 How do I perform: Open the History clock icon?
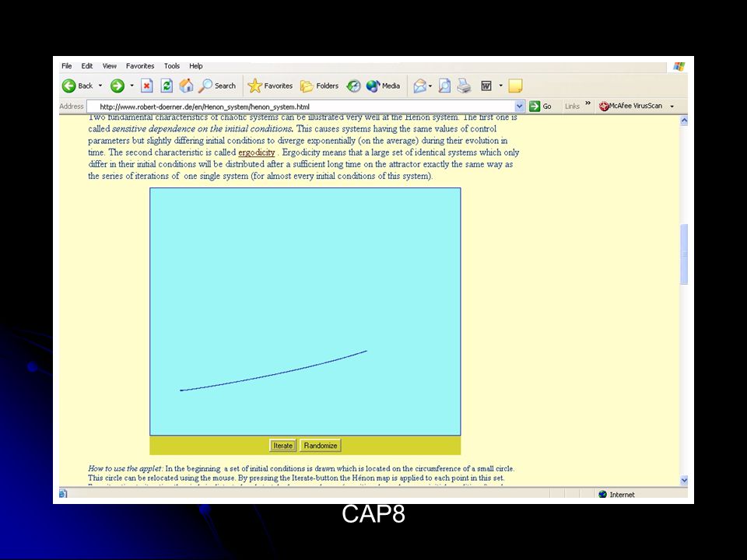pyautogui.click(x=353, y=86)
